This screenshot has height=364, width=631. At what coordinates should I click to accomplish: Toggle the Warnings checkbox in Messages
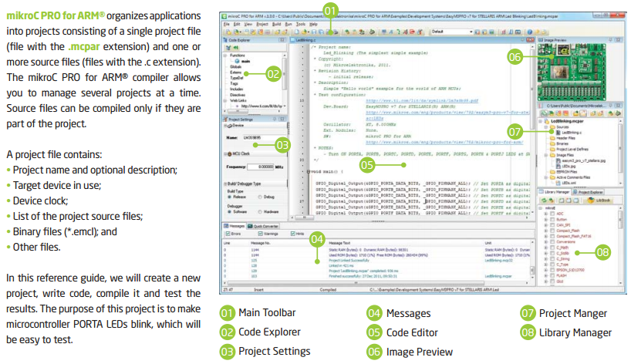[261, 234]
